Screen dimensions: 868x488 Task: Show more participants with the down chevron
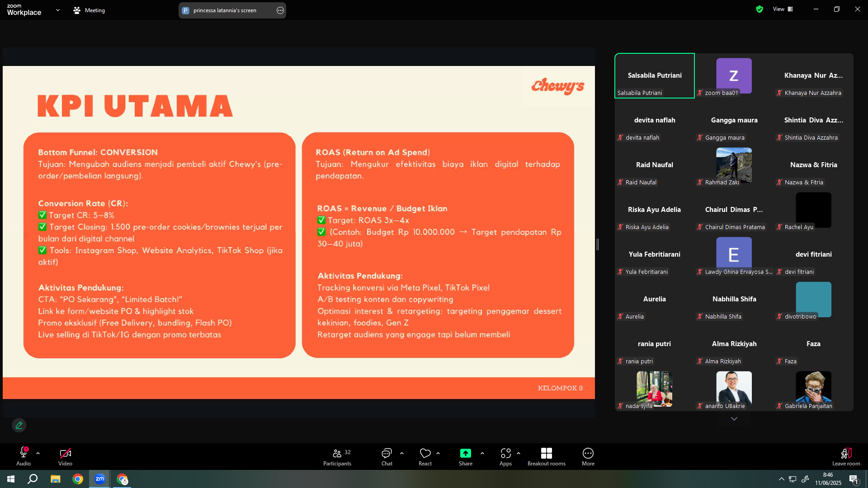734,419
